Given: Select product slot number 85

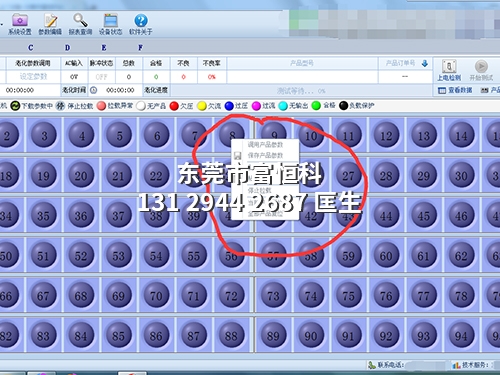Looking at the screenshot, I should [x=118, y=336].
